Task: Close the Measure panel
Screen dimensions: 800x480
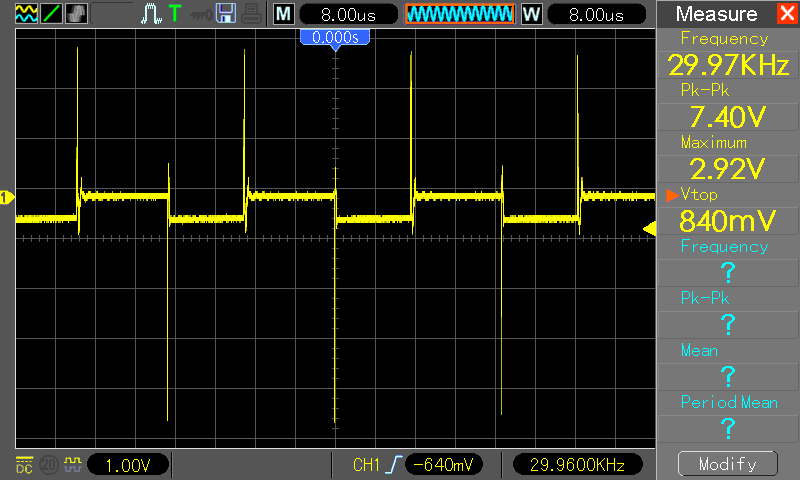Action: [x=787, y=13]
